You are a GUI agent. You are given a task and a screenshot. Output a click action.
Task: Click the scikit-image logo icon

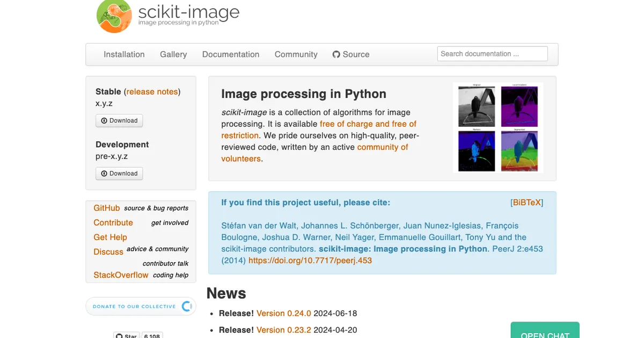tap(114, 15)
